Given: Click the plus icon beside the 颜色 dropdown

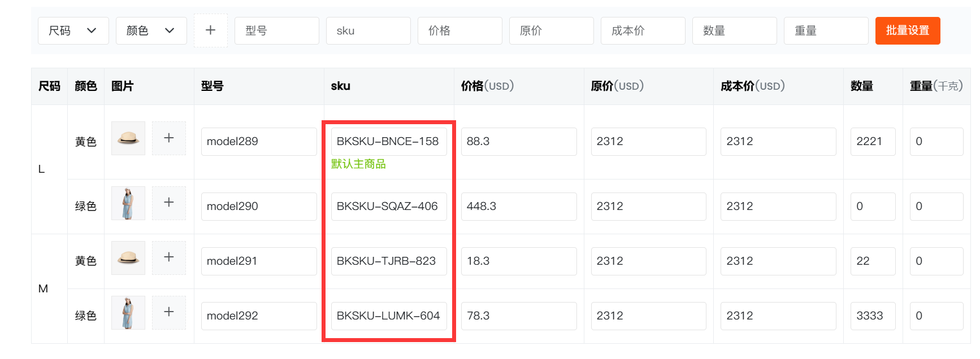Looking at the screenshot, I should point(210,30).
